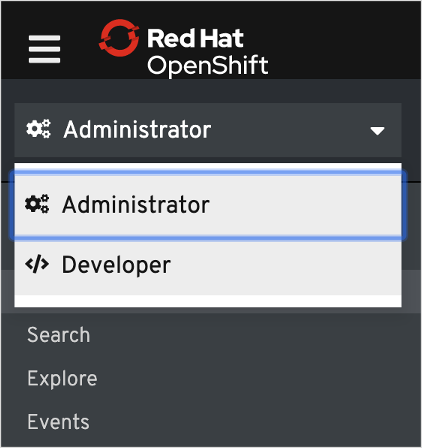Switch to the Developer perspective

[x=208, y=265]
